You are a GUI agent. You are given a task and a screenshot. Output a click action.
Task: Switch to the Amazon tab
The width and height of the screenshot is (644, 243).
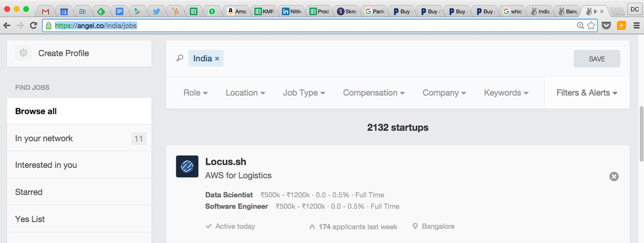236,11
